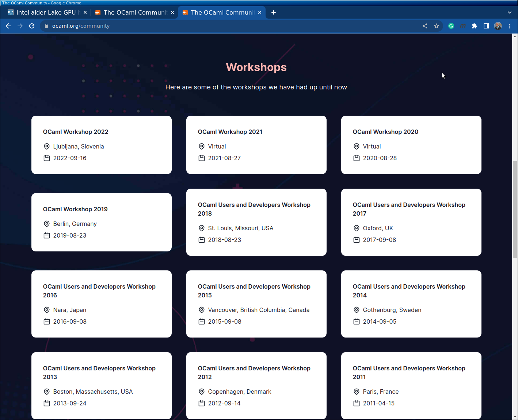Click the location pin beside St. Louis, Missouri
Viewport: 518px width, 420px height.
click(202, 228)
